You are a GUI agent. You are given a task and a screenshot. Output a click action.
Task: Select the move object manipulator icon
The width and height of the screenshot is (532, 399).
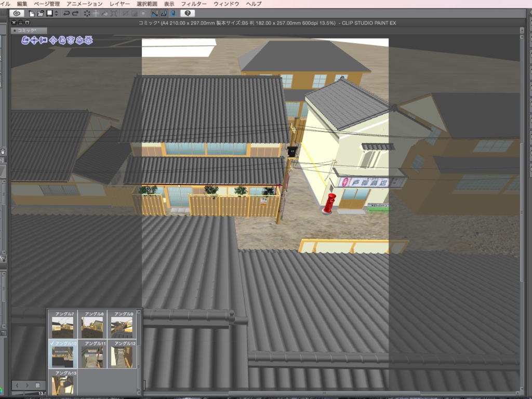coord(53,41)
